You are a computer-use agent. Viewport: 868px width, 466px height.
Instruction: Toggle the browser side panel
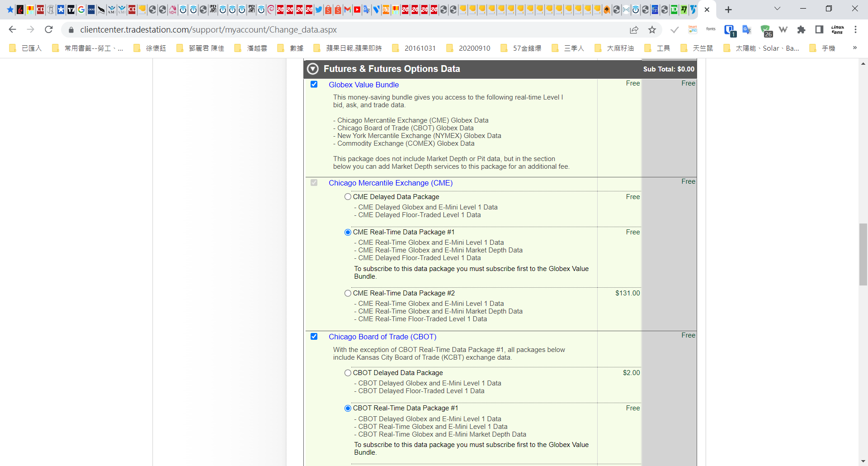coord(819,30)
